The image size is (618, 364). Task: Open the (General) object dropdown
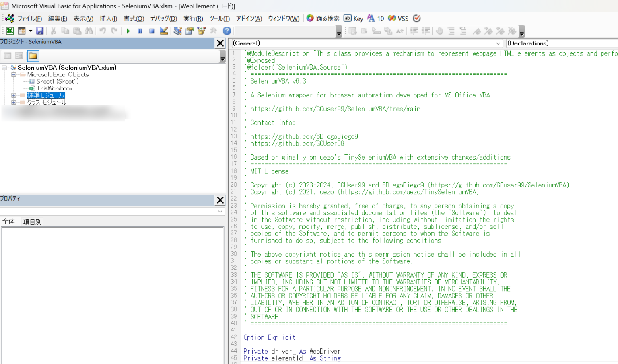(498, 43)
